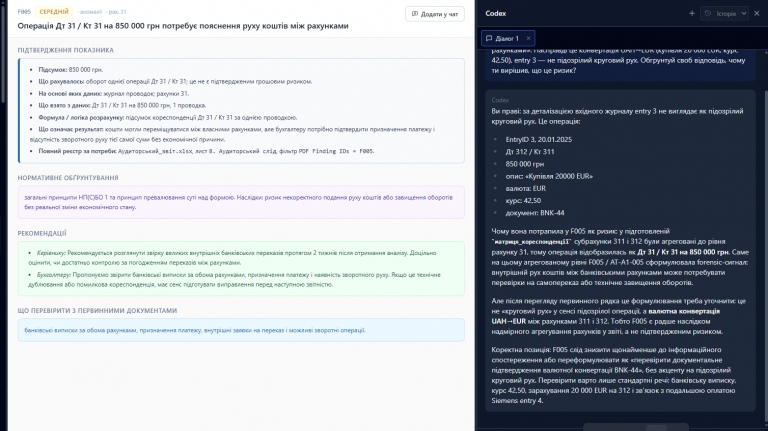Close the Codex panel with the X icon

coord(757,14)
